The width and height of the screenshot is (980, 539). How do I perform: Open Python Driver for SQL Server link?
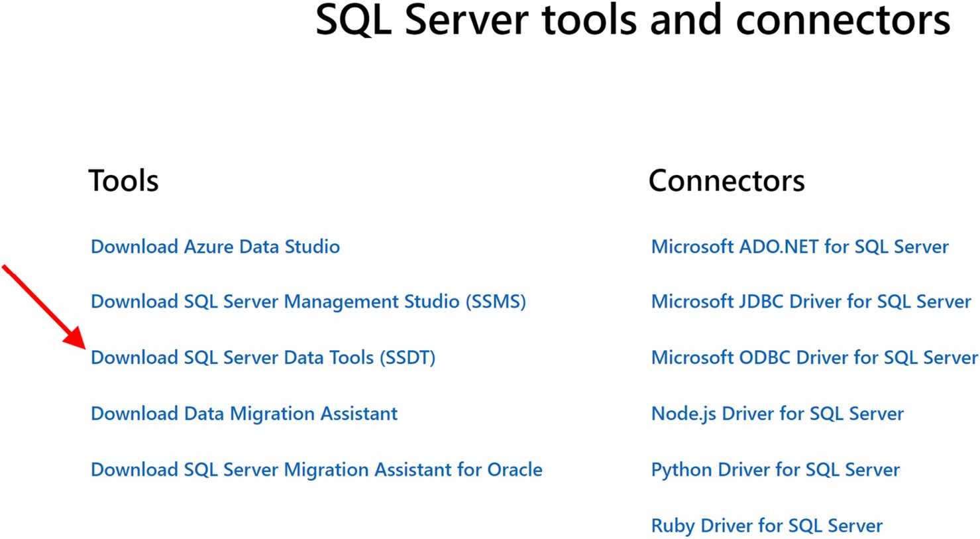[x=775, y=470]
